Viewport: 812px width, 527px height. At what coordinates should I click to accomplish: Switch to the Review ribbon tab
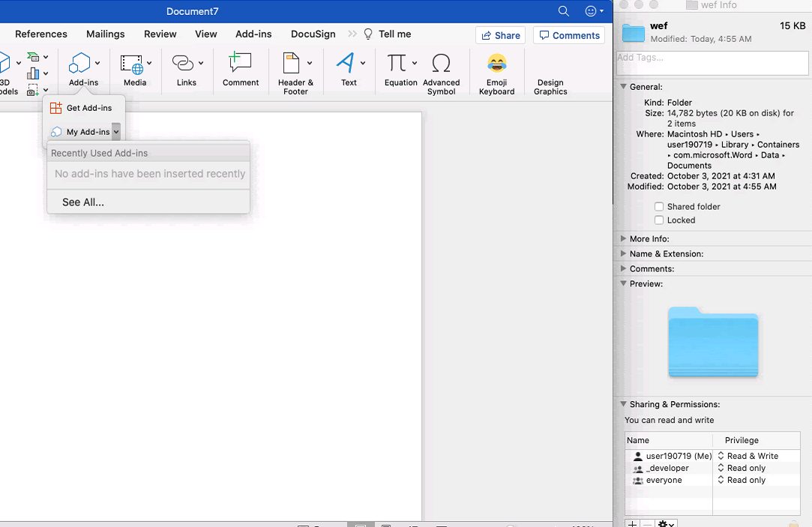[160, 34]
